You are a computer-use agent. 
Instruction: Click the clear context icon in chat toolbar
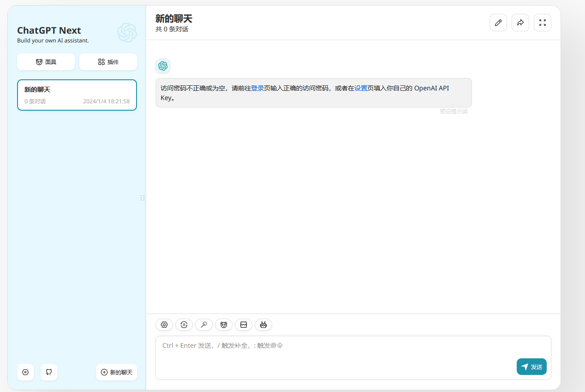pos(244,325)
